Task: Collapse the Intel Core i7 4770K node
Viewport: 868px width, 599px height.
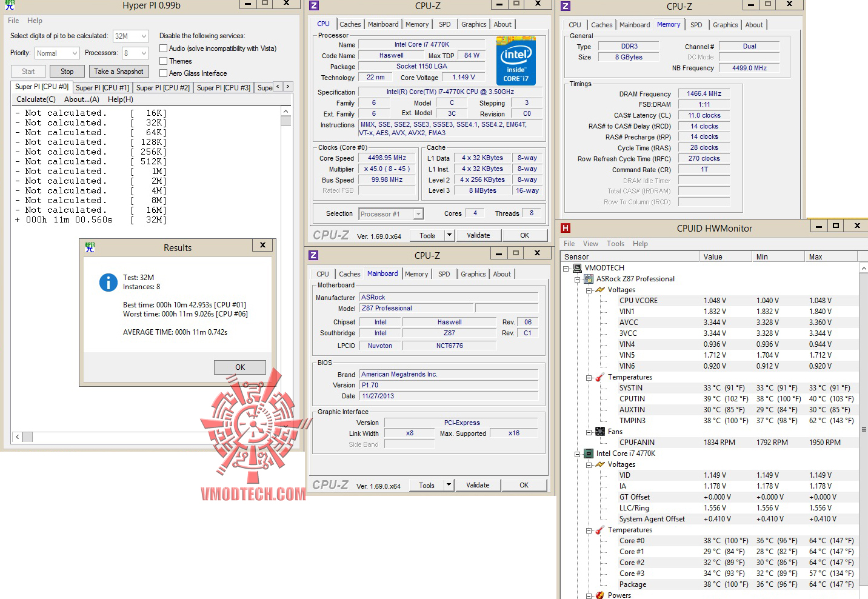Action: point(577,453)
